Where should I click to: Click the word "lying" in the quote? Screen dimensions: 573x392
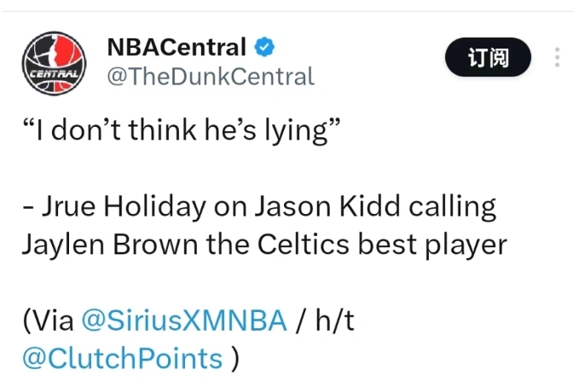[x=301, y=134]
